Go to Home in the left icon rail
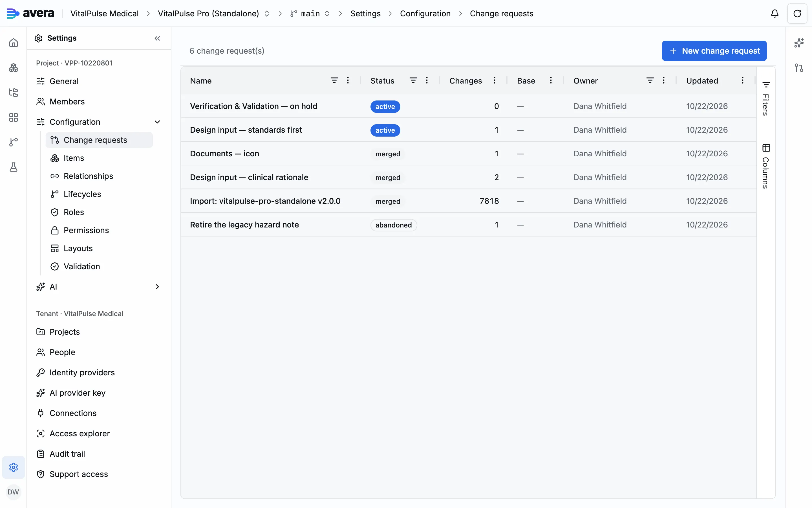The width and height of the screenshot is (812, 508). [x=14, y=43]
